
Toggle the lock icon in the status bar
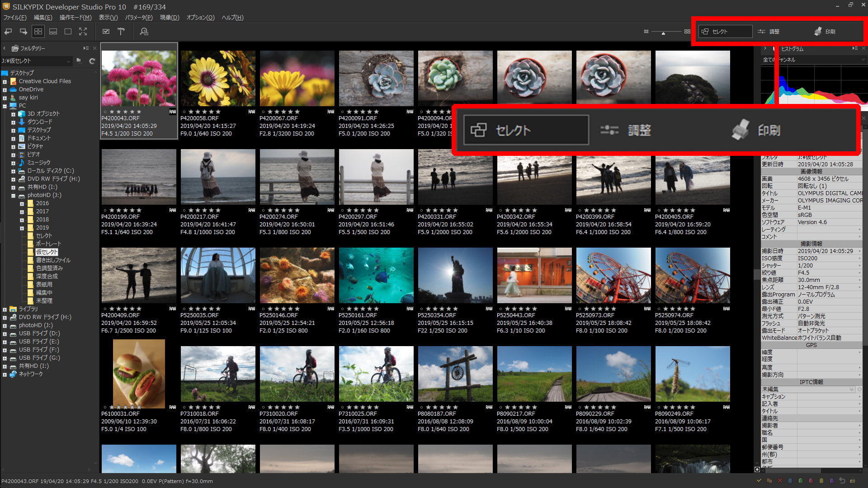(854, 481)
